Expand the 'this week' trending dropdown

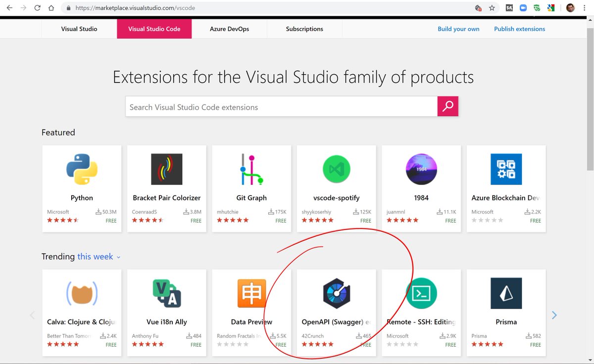(x=99, y=257)
